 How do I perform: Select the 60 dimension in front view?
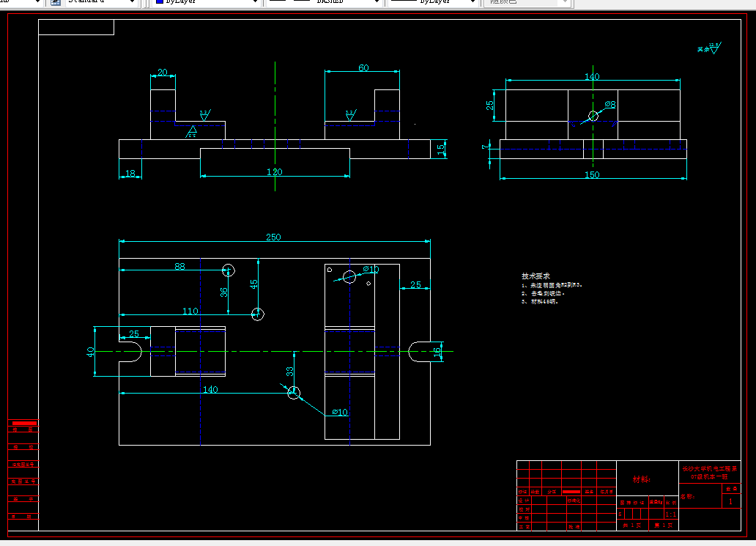click(363, 68)
